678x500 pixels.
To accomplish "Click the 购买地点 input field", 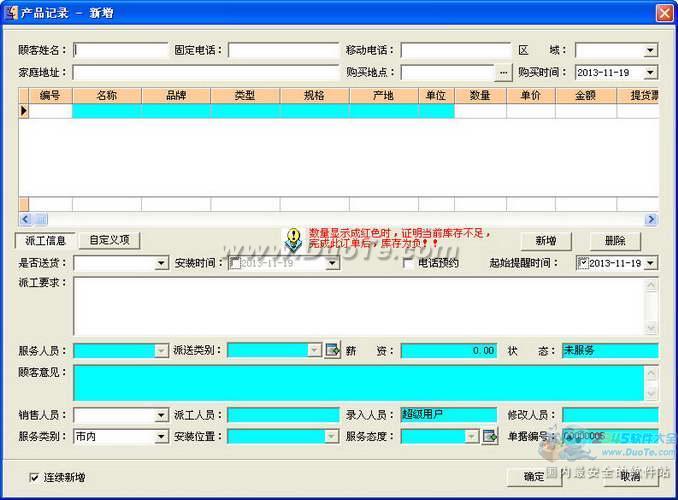I will (448, 72).
